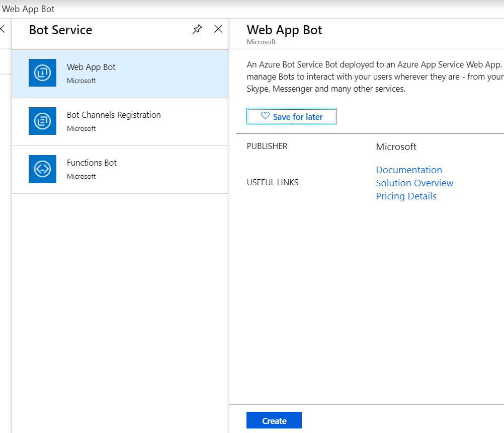
Task: Click the Bot Channels Registration icon
Action: pyautogui.click(x=42, y=121)
